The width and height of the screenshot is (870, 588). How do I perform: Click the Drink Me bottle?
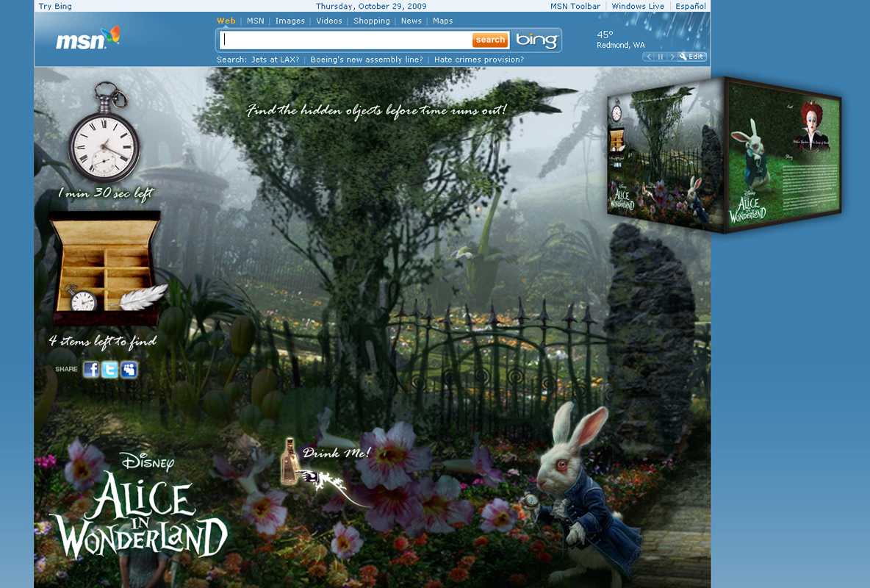pos(289,462)
